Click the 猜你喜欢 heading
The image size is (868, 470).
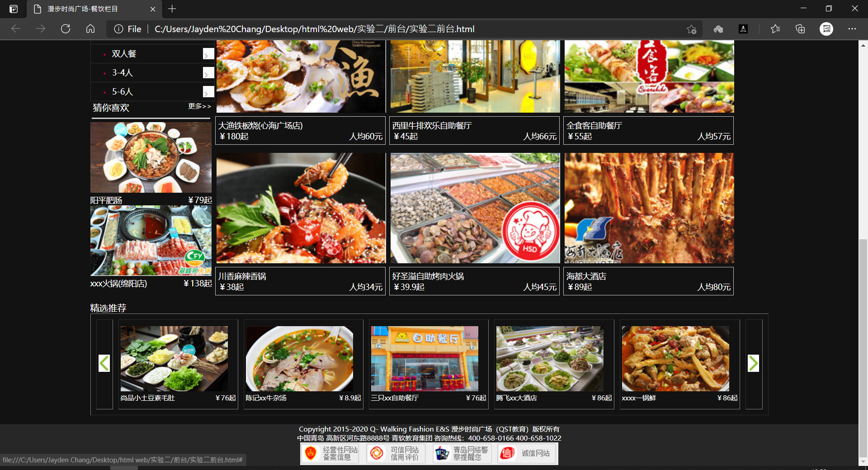click(111, 108)
